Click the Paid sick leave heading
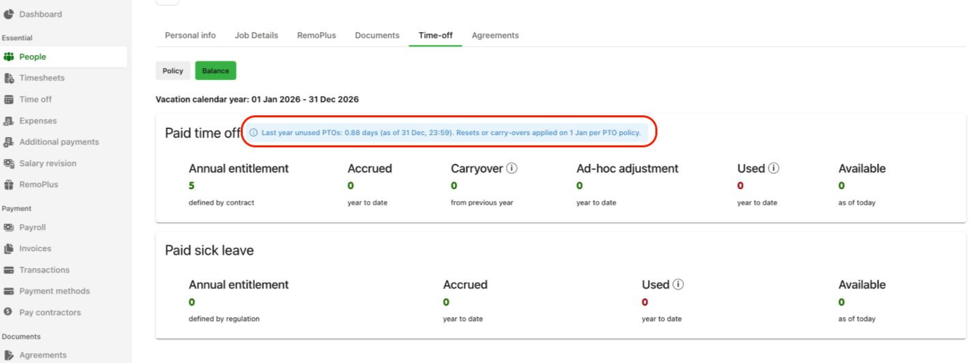Image resolution: width=980 pixels, height=363 pixels. point(209,250)
